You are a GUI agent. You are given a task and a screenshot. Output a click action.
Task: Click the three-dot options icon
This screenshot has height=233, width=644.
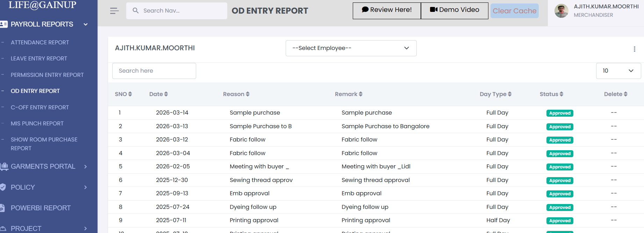pyautogui.click(x=634, y=49)
